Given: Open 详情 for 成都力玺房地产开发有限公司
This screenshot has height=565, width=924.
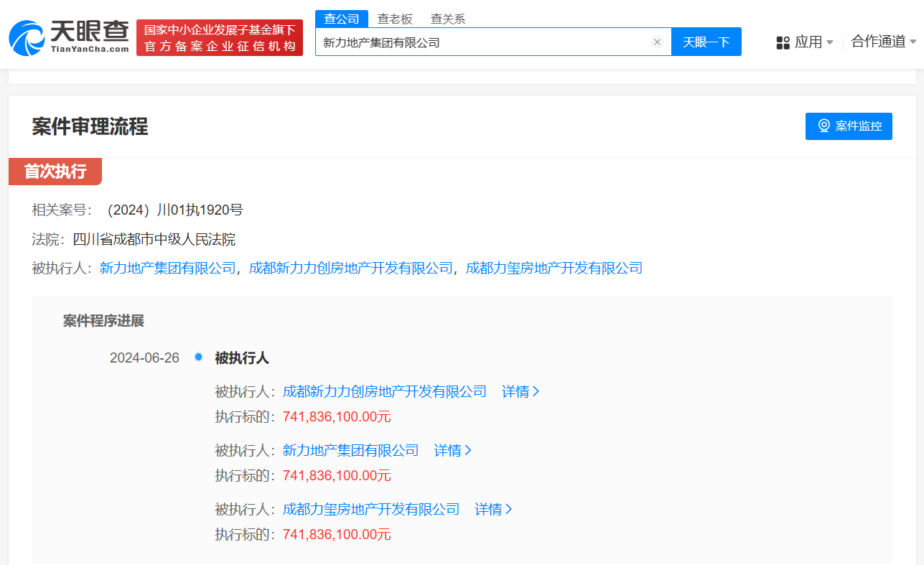Looking at the screenshot, I should 493,509.
